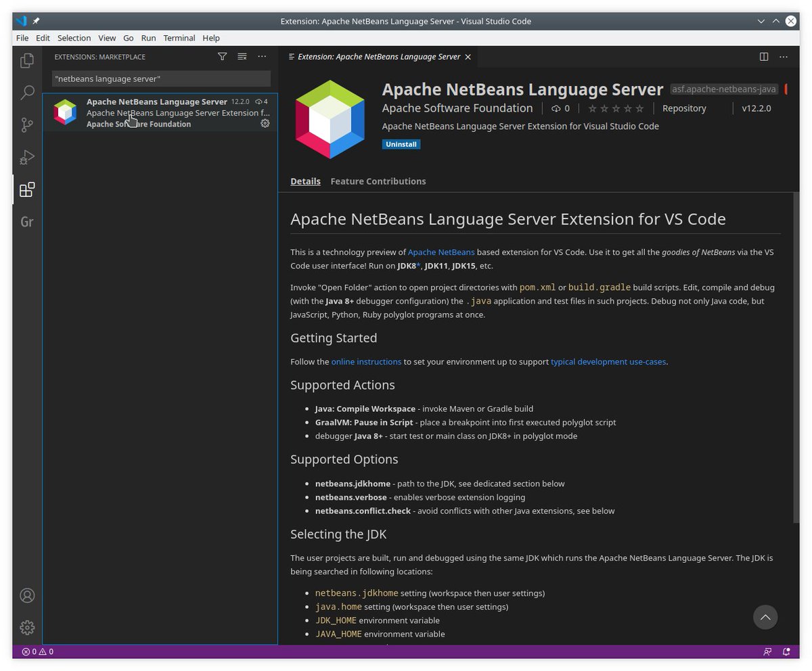
Task: Open the Terminal menu
Action: pyautogui.click(x=179, y=38)
